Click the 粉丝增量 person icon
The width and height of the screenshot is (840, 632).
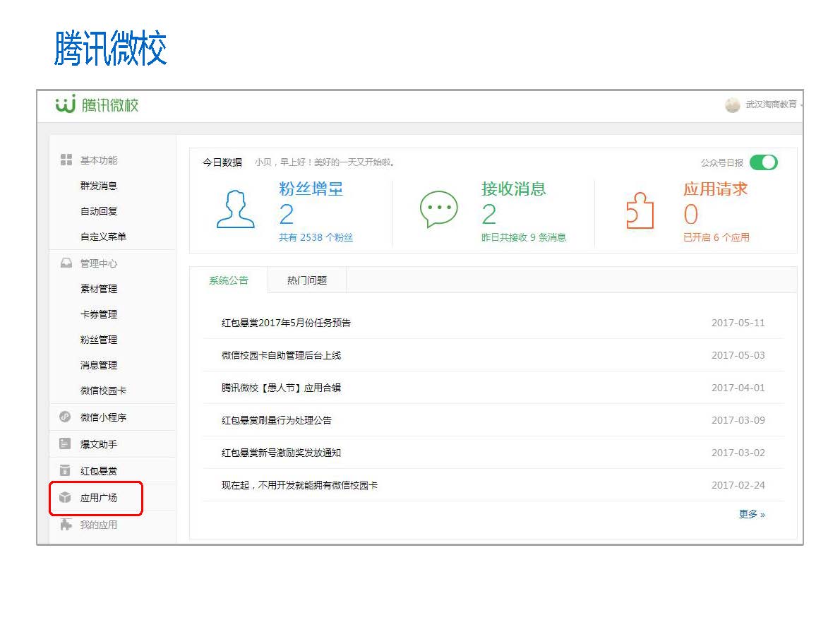tap(235, 210)
